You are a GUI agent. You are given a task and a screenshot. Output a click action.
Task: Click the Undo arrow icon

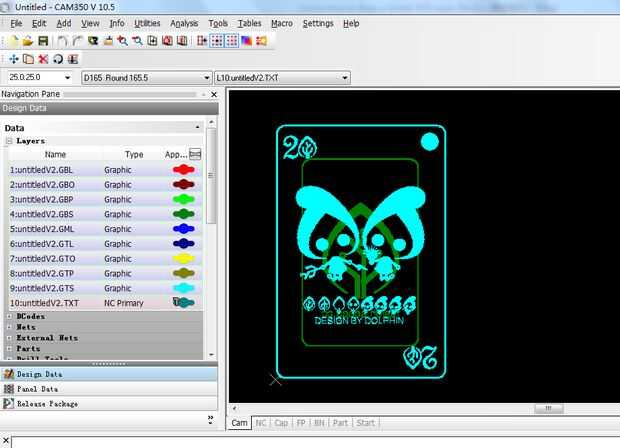pyautogui.click(x=62, y=41)
